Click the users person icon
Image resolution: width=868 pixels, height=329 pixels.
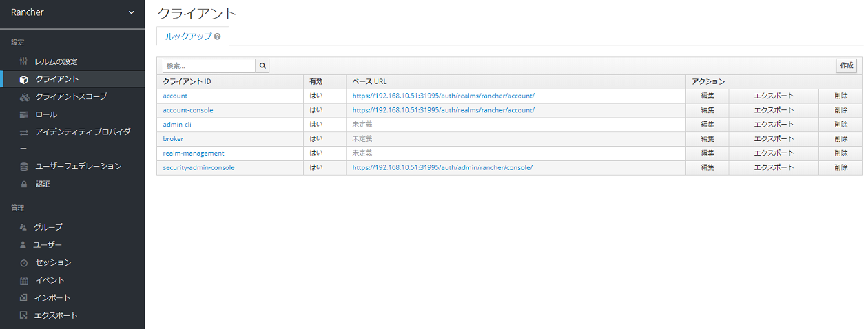click(23, 245)
